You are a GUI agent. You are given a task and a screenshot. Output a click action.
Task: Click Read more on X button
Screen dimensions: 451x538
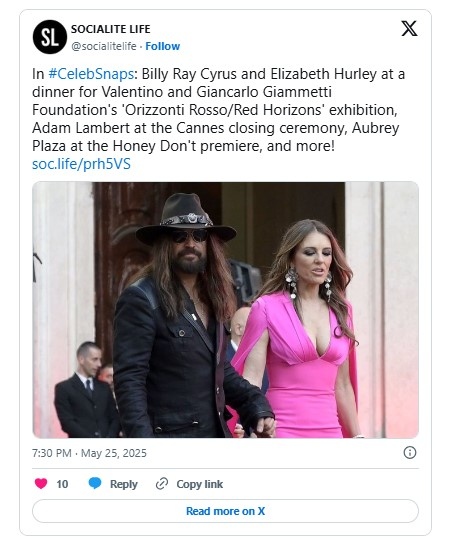(x=225, y=511)
